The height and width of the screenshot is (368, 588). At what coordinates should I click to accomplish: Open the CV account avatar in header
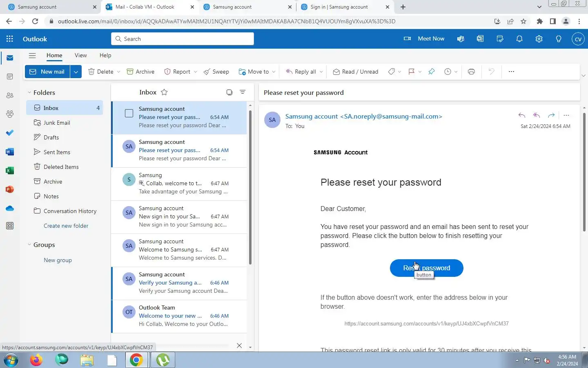tap(578, 39)
